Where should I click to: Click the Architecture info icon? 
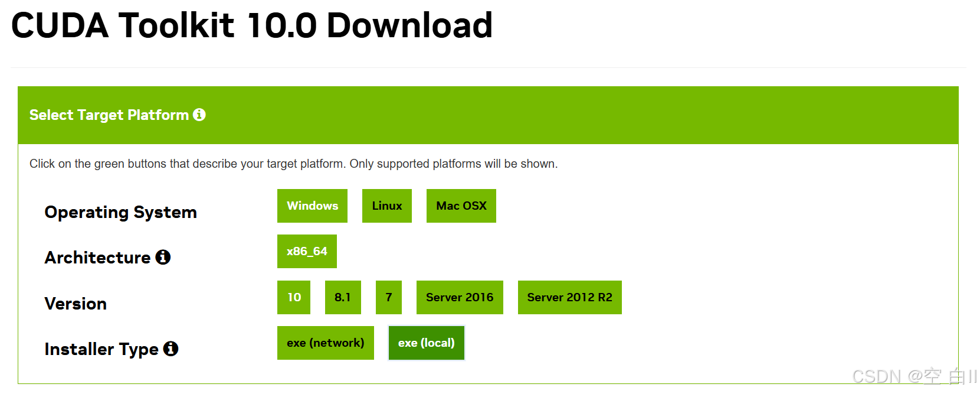pyautogui.click(x=163, y=257)
